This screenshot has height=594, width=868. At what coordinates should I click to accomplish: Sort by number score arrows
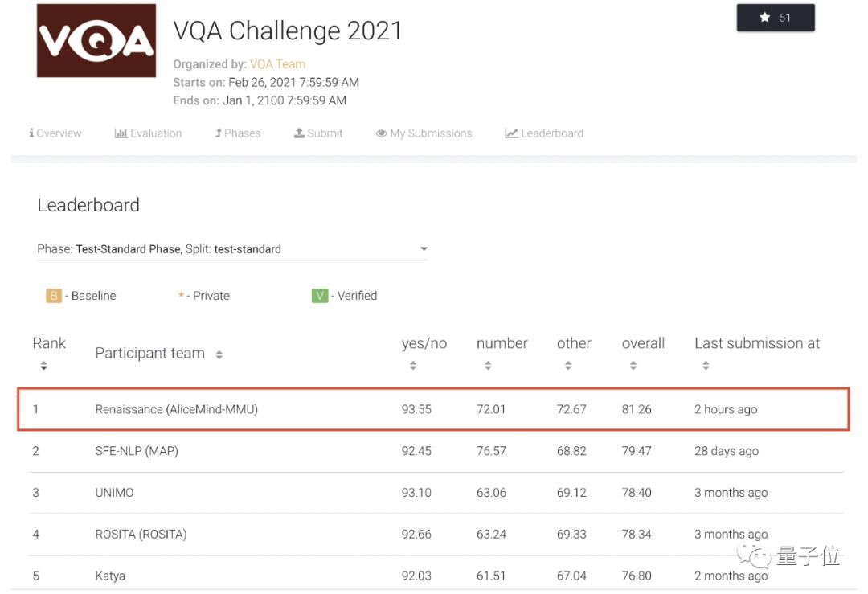tap(488, 367)
